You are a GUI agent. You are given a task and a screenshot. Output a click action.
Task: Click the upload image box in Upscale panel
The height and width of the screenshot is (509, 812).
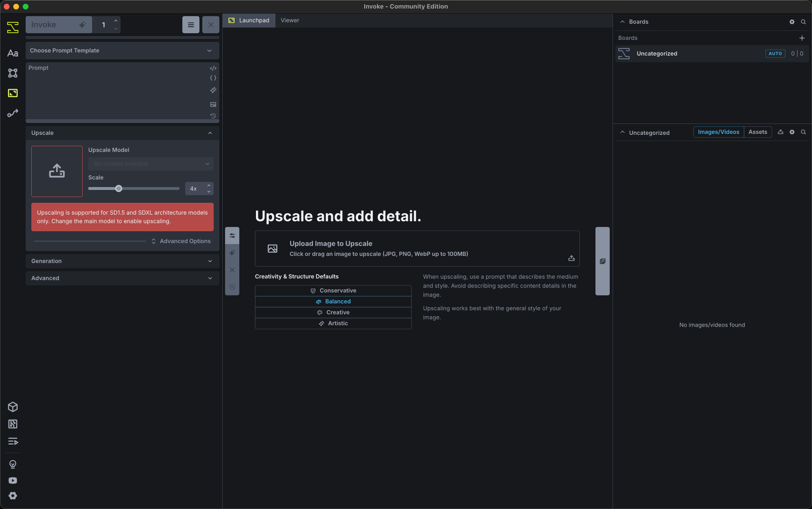point(57,171)
